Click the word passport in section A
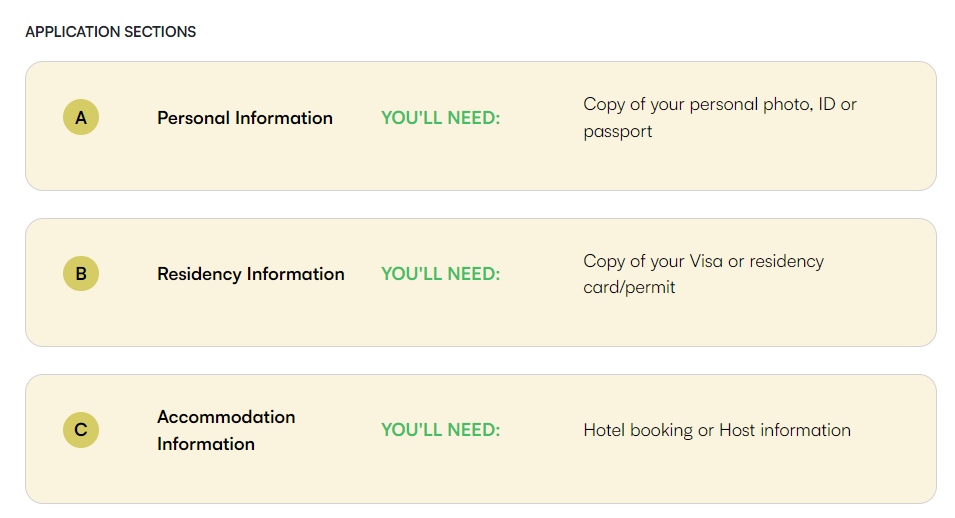 point(618,132)
